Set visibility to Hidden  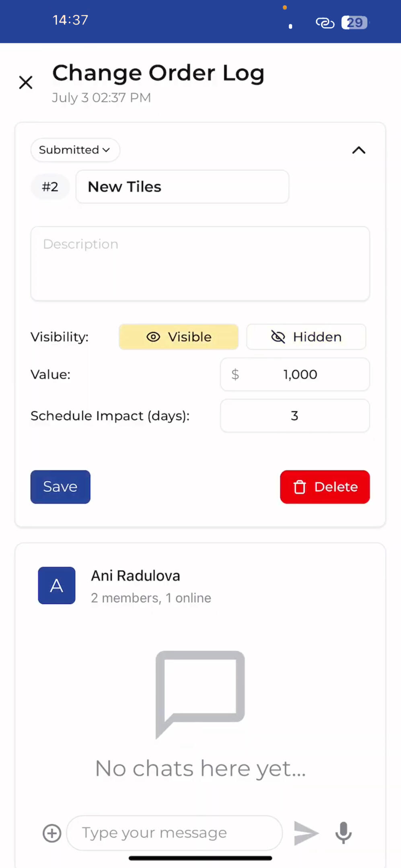click(x=306, y=337)
